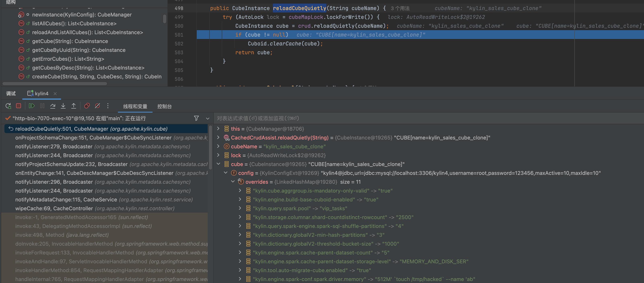644x283 pixels.
Task: Select notifyListener:279 Broadcaster frame
Action: click(106, 146)
